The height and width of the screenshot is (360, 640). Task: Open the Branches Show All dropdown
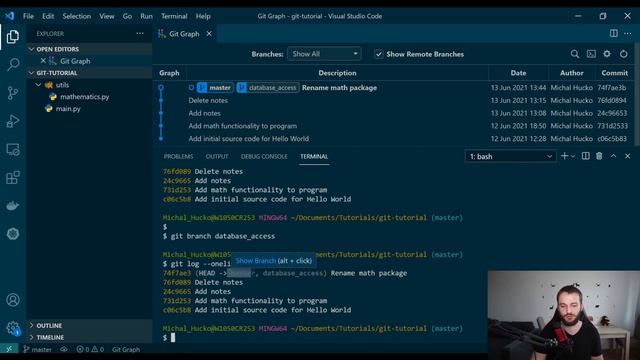point(324,54)
